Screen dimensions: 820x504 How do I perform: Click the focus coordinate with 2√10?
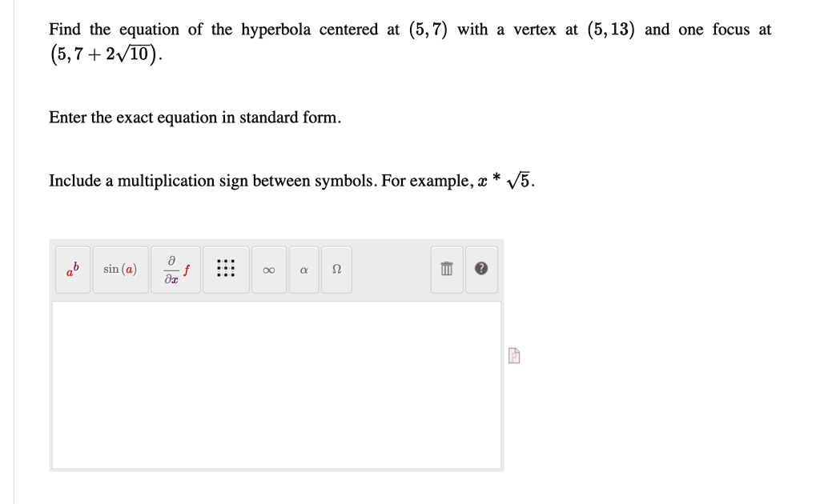coord(107,54)
